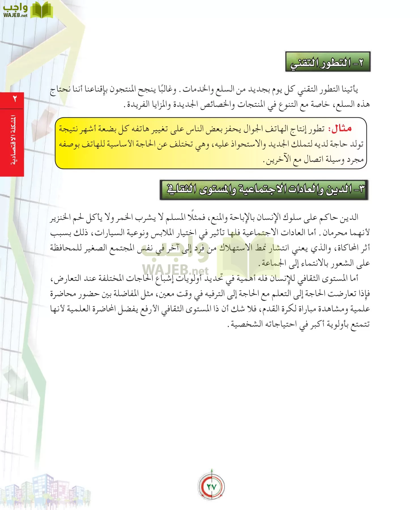Click the heading '٢- التطور التقني'
Image resolution: width=420 pixels, height=510 pixels.
click(328, 62)
